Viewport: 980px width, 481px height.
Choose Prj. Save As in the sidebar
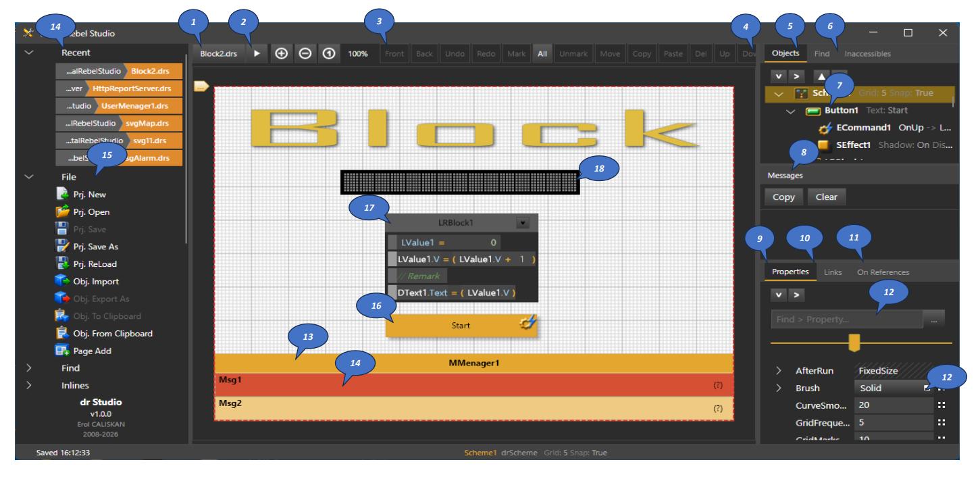pyautogui.click(x=87, y=247)
